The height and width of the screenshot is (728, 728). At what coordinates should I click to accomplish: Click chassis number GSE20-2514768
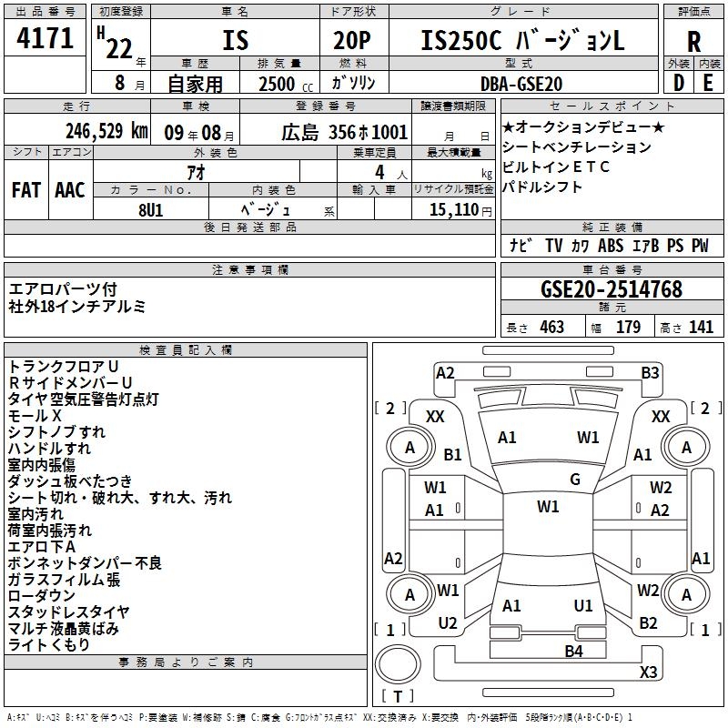(612, 289)
